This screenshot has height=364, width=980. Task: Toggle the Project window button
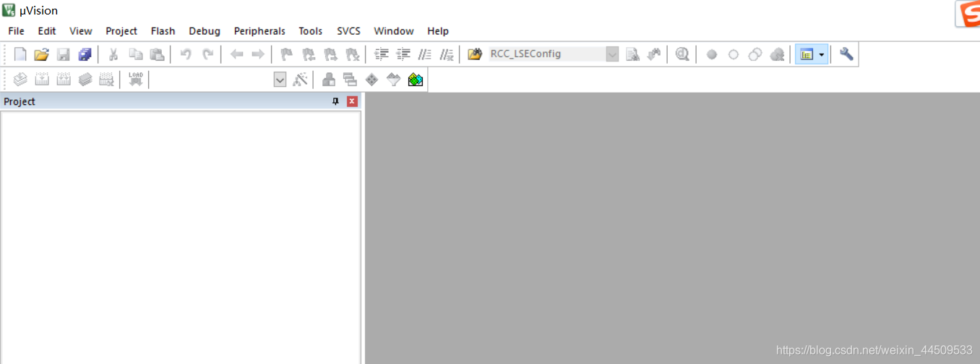pyautogui.click(x=807, y=54)
